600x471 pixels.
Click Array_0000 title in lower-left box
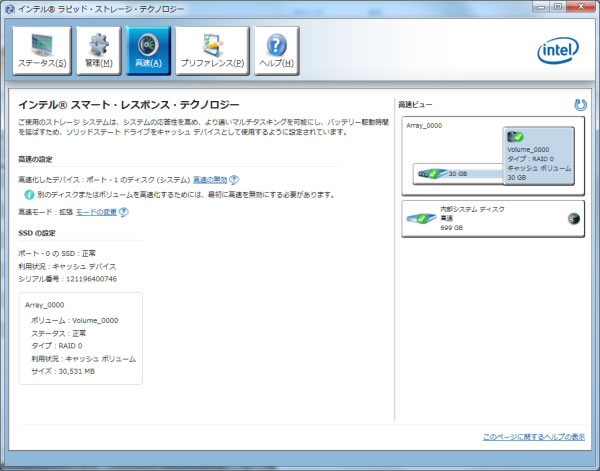click(x=44, y=305)
